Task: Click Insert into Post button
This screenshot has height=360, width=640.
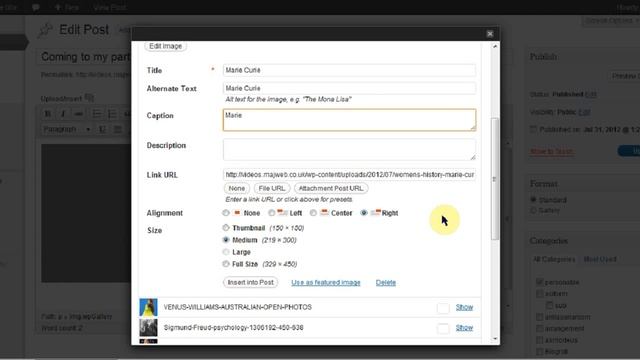Action: 251,282
